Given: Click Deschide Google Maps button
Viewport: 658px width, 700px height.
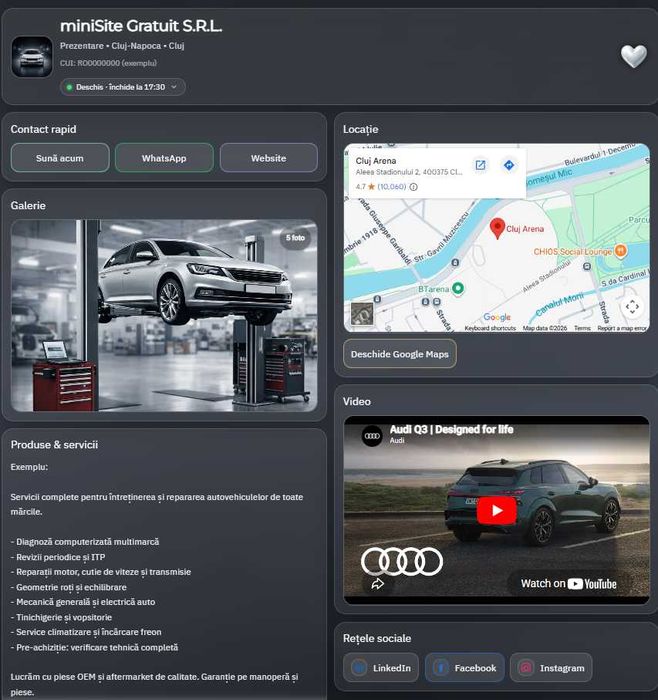Looking at the screenshot, I should (400, 354).
